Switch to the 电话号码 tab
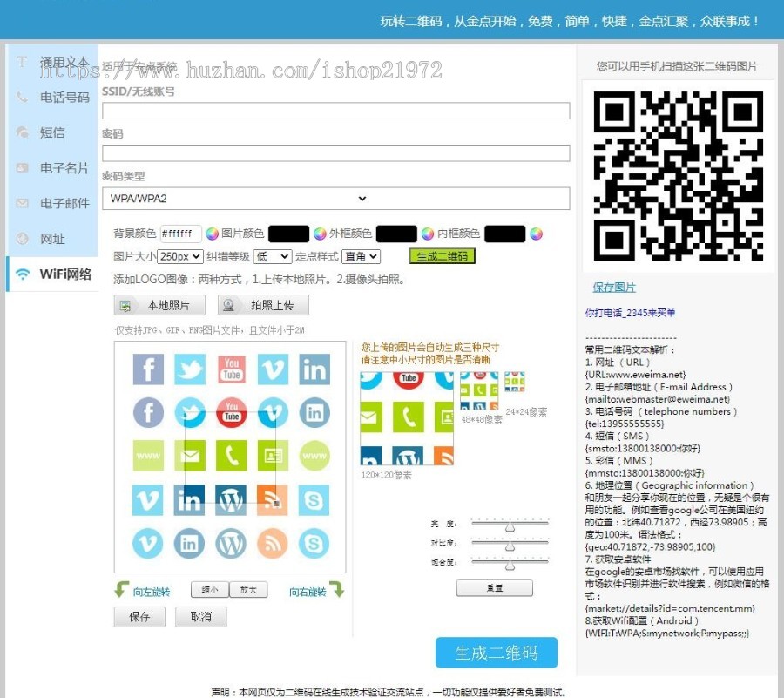Screen dimensions: 784x698 (x=53, y=97)
